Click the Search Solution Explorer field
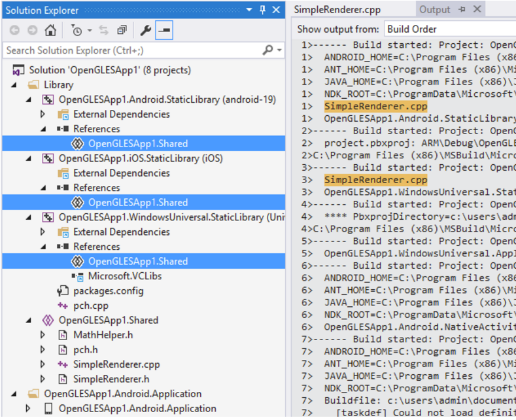Screen dimensions: 516x420 point(131,50)
